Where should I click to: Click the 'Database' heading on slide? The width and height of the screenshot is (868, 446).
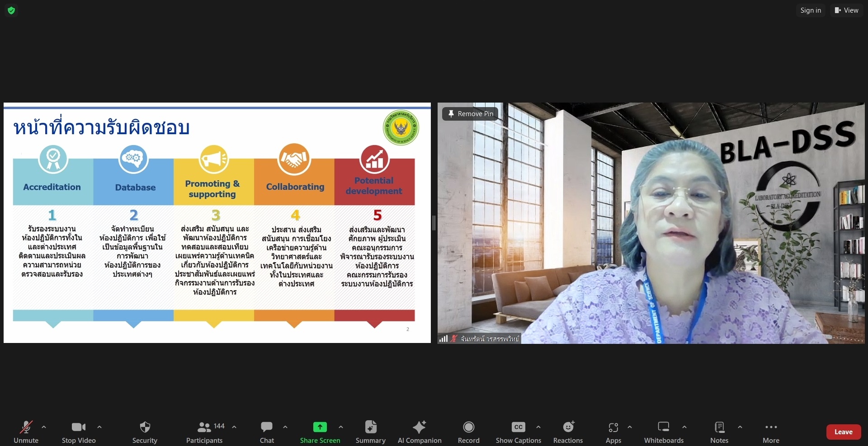coord(135,188)
